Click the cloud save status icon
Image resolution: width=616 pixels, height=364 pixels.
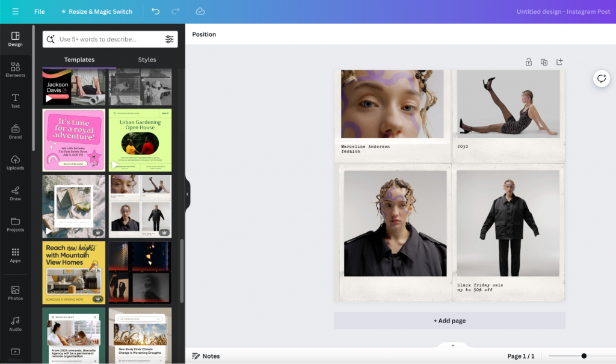coord(200,11)
